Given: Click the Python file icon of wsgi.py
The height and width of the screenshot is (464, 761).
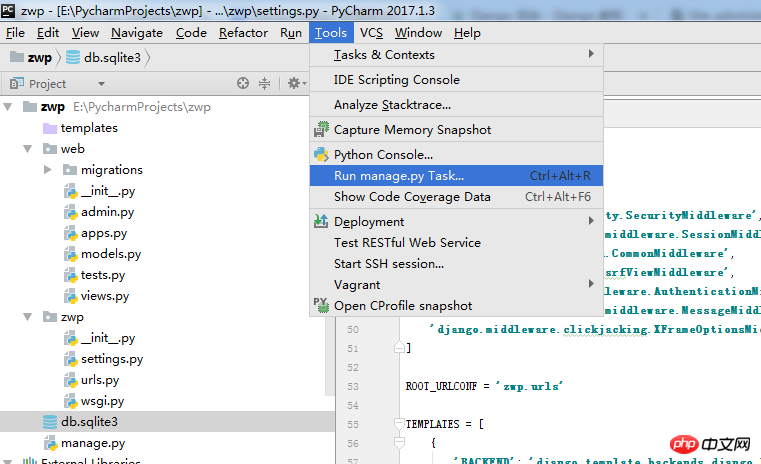Looking at the screenshot, I should point(71,401).
